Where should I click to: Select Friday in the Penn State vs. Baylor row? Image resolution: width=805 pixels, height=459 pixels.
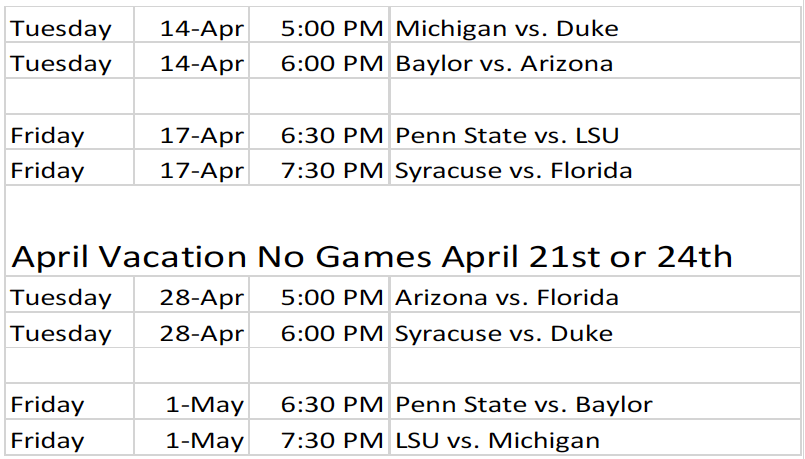coord(48,405)
